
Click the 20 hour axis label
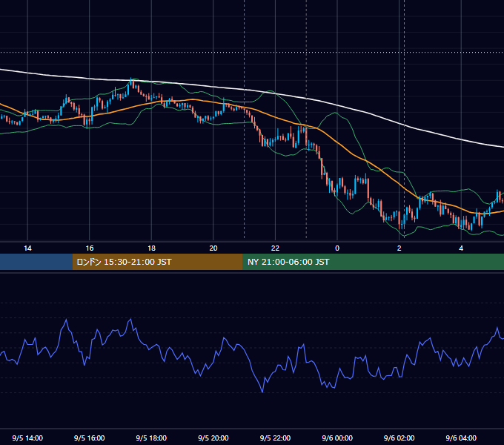point(213,248)
